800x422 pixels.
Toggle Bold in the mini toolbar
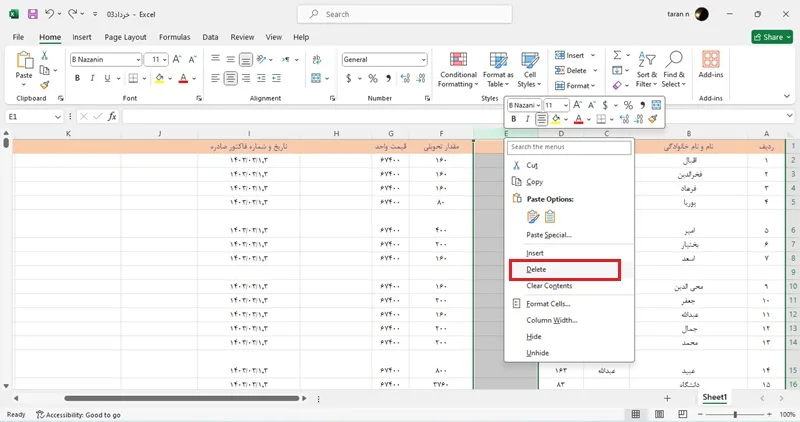coord(514,119)
